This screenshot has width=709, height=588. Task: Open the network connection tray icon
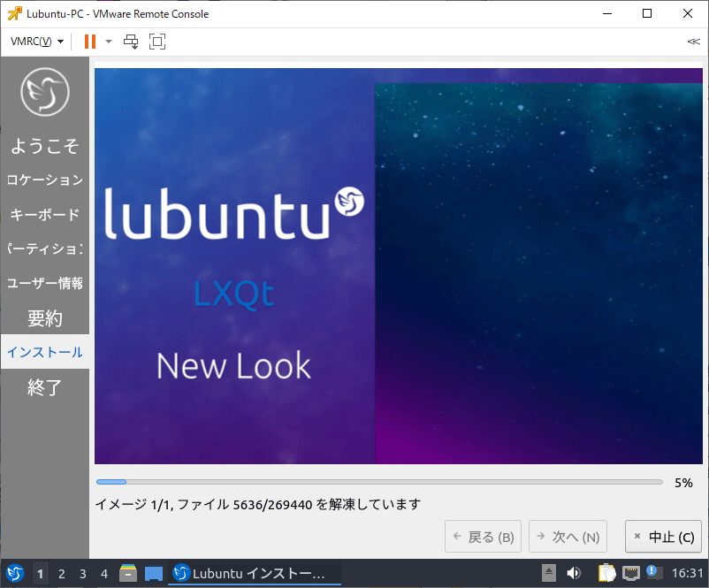pyautogui.click(x=631, y=573)
